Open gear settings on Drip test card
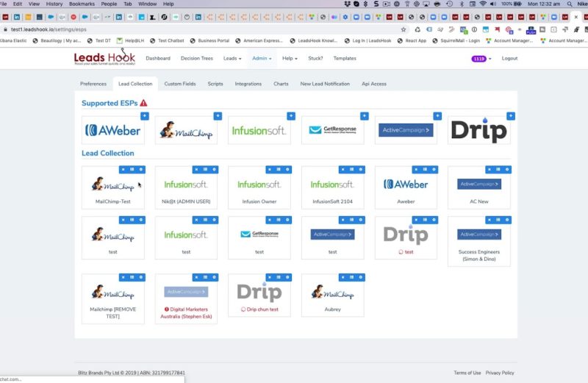Screen dimensions: 588x383 434,220
